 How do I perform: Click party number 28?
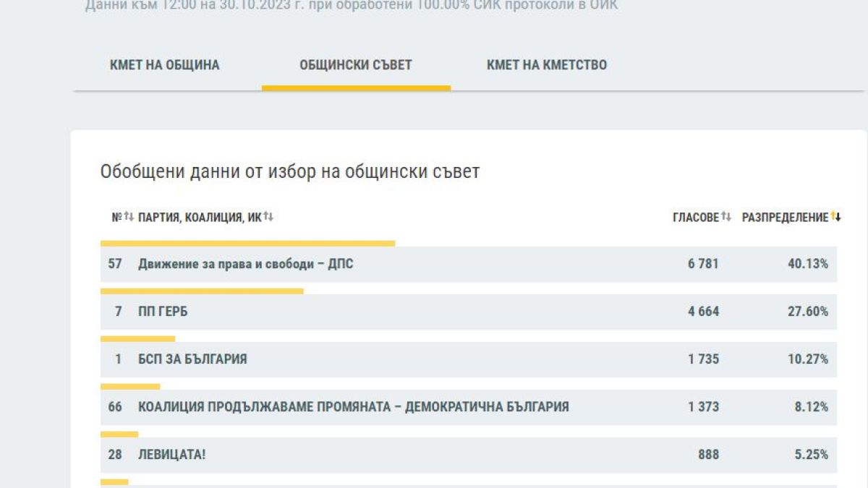tap(115, 455)
